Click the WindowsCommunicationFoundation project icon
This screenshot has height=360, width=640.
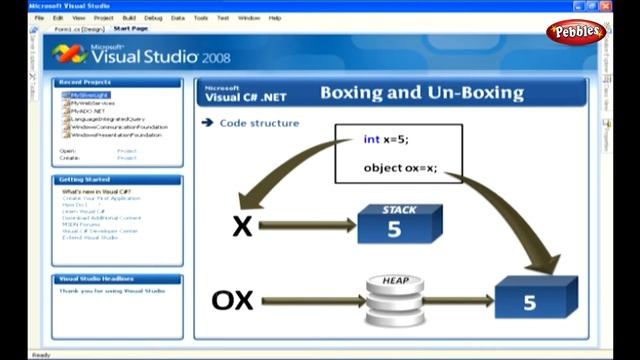click(x=66, y=127)
